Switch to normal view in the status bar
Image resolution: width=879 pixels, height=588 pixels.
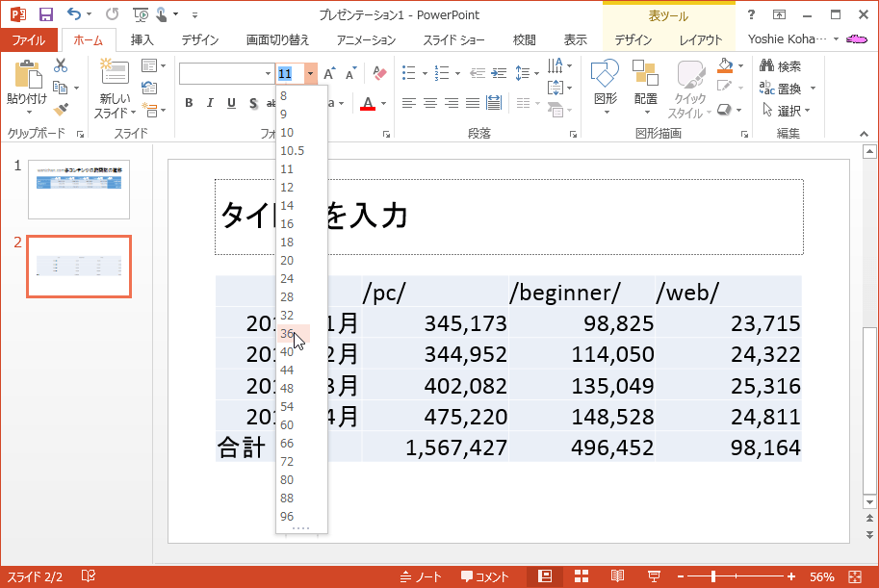click(x=544, y=576)
